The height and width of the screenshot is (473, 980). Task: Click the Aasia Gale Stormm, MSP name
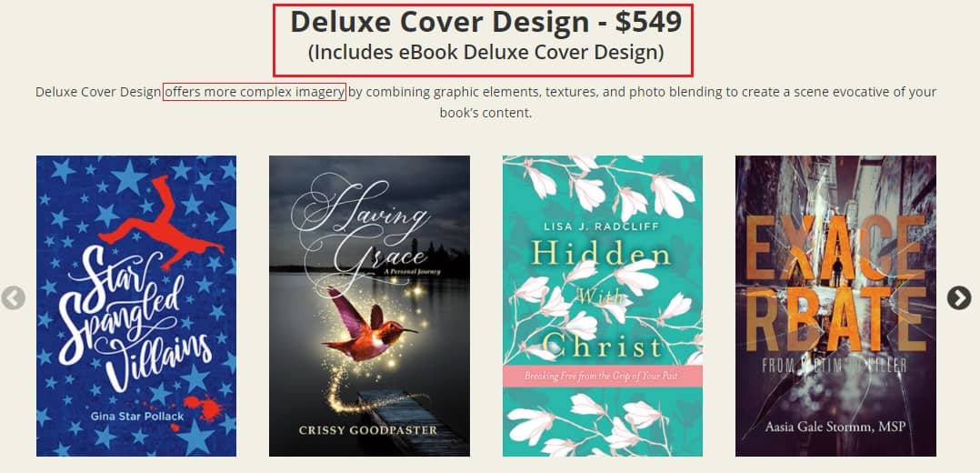(x=835, y=428)
